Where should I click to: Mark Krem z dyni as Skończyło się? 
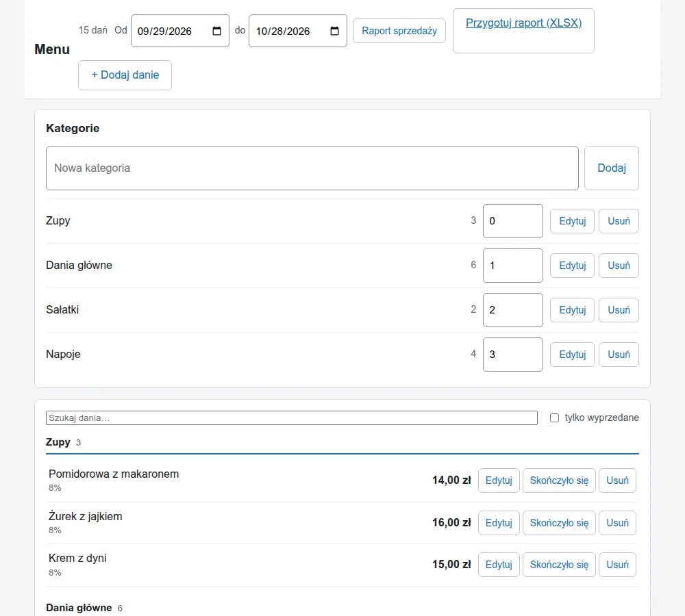click(x=559, y=565)
